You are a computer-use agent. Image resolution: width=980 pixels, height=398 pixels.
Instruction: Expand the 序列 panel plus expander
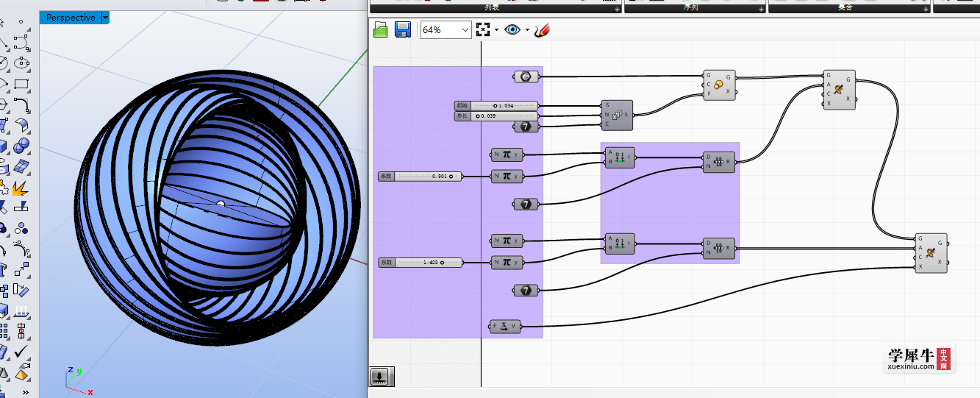point(761,9)
